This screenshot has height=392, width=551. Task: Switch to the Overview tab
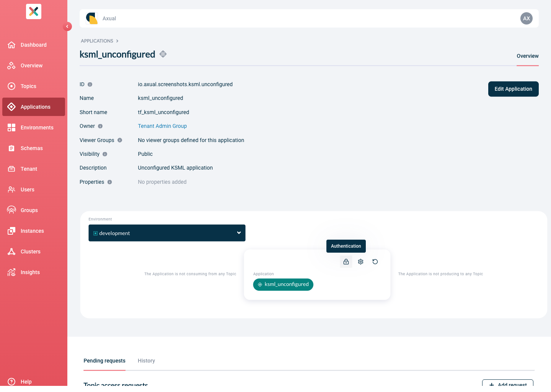[x=528, y=56]
